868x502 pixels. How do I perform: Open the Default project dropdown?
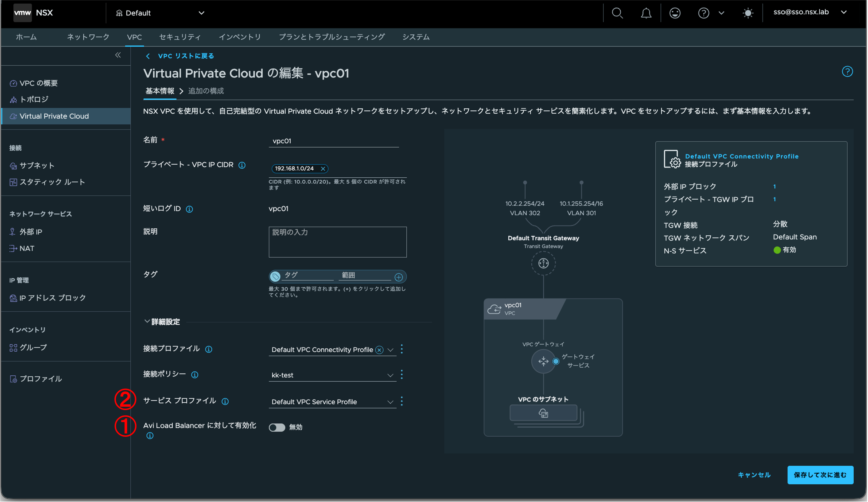[160, 13]
